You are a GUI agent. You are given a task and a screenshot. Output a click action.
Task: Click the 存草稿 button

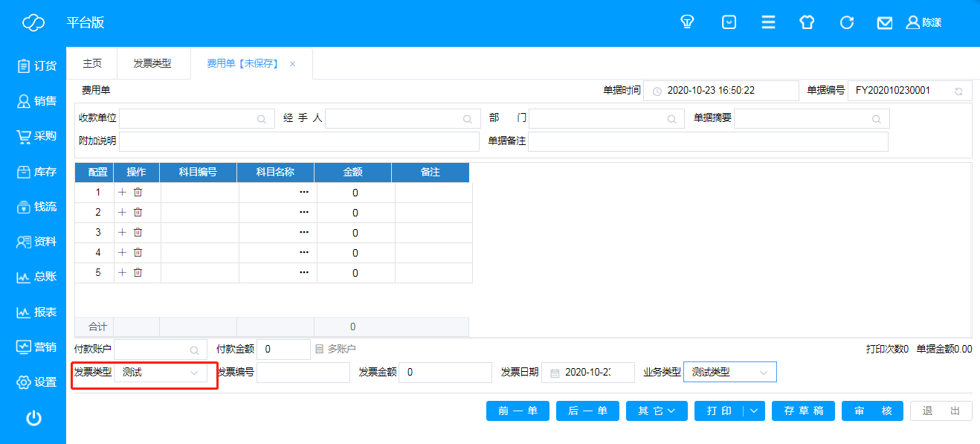pyautogui.click(x=803, y=411)
